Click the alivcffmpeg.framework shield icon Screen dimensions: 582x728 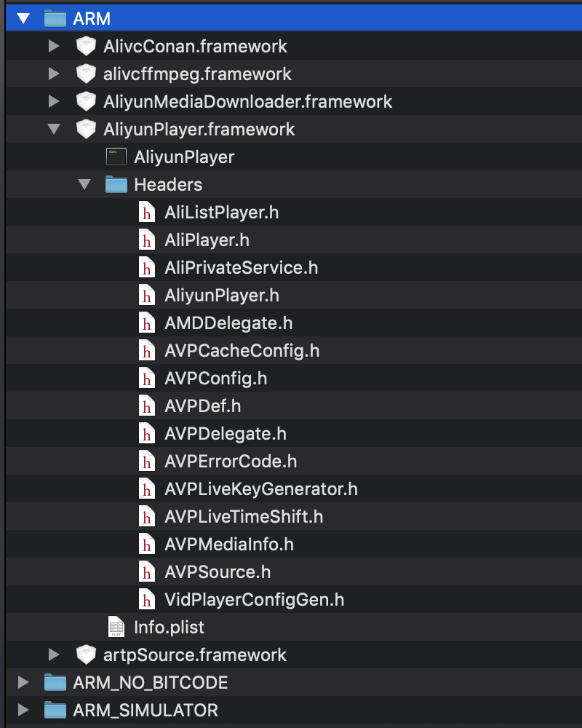[x=86, y=74]
